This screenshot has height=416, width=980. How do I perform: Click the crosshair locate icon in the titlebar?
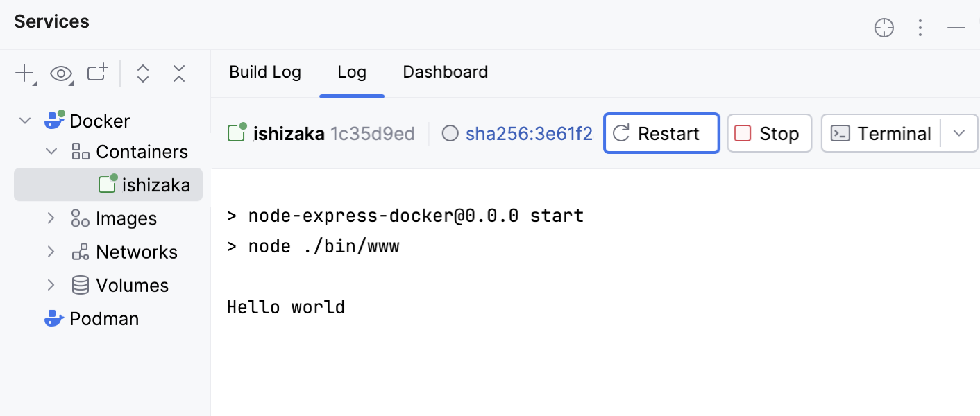pyautogui.click(x=884, y=28)
